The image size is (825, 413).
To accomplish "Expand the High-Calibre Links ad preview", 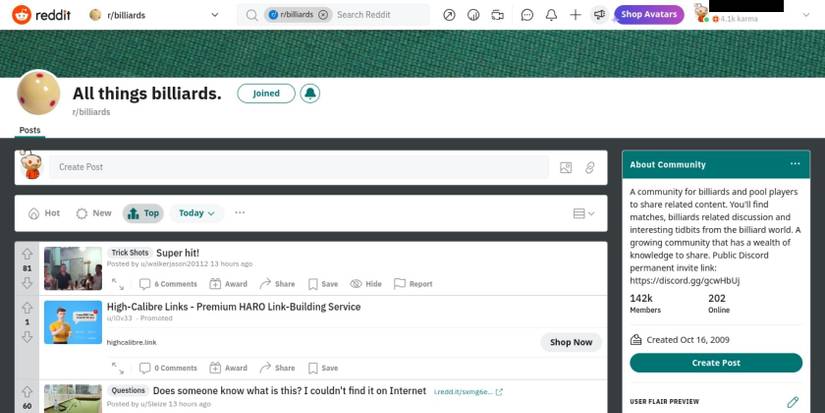I will click(118, 368).
